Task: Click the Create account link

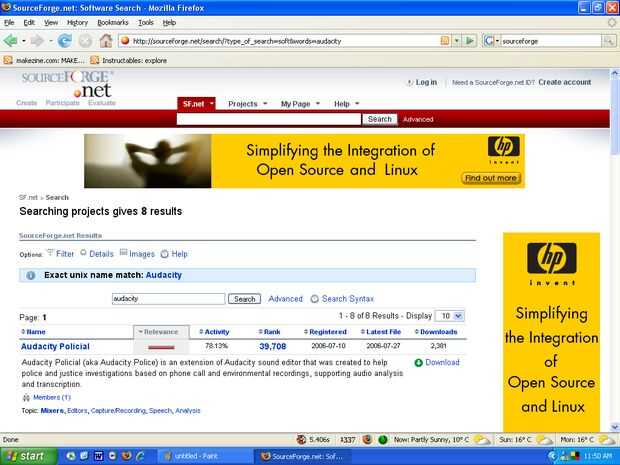Action: point(565,82)
